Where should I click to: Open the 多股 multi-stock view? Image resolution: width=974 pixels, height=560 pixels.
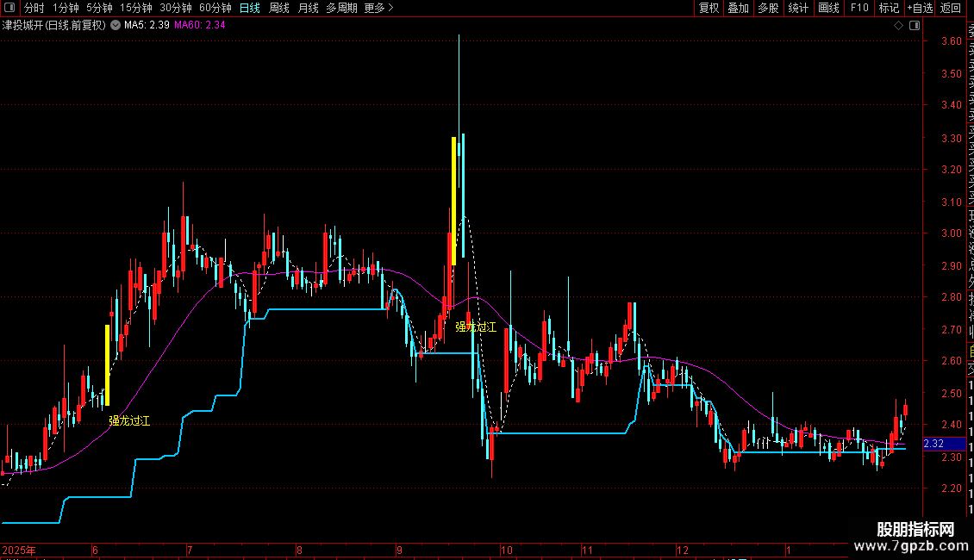point(768,8)
